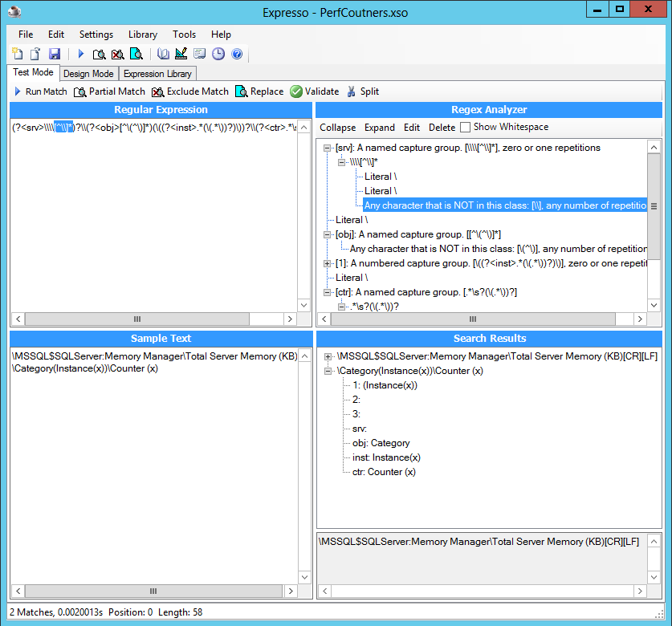The width and height of the screenshot is (672, 626).
Task: Collapse the [ctr] named capture group node
Action: tap(327, 292)
